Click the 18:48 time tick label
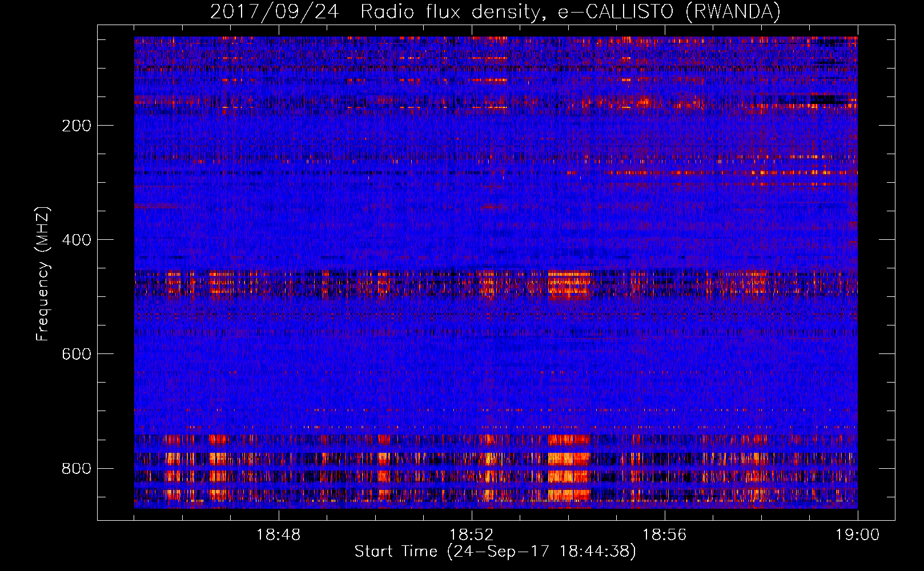 click(279, 535)
